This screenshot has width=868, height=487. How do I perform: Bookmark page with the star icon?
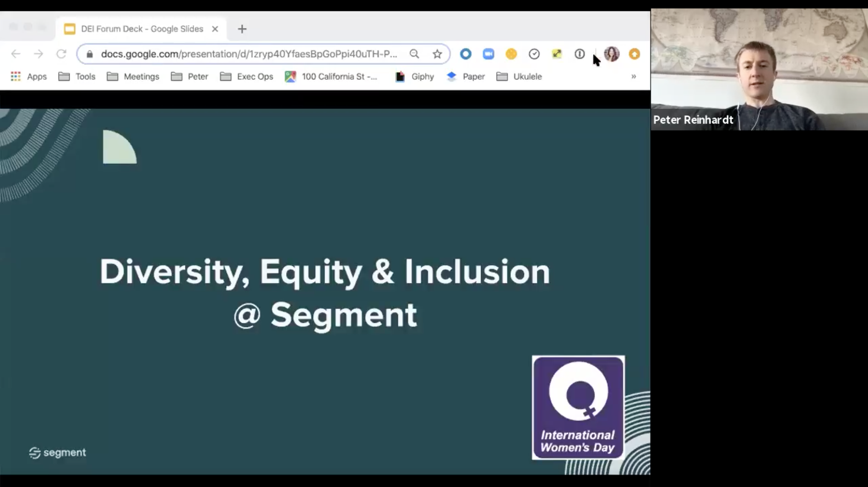pyautogui.click(x=437, y=54)
